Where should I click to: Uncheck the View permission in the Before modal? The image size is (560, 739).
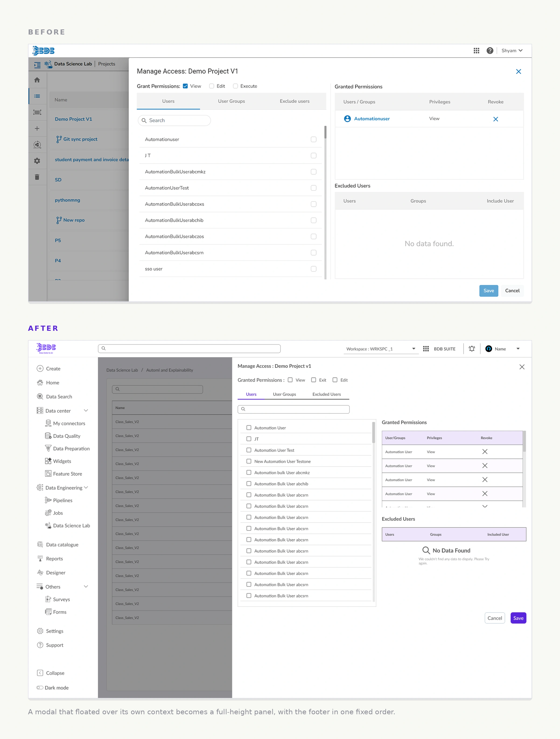pos(185,86)
